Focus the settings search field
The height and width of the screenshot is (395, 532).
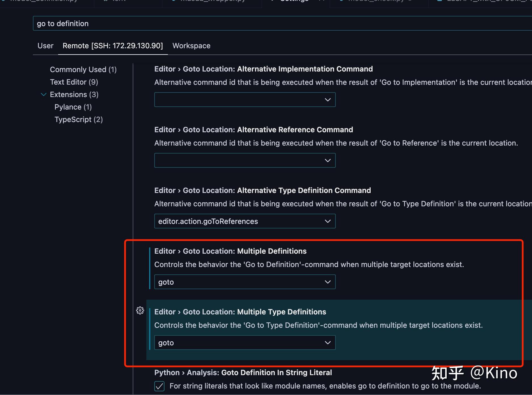[282, 23]
